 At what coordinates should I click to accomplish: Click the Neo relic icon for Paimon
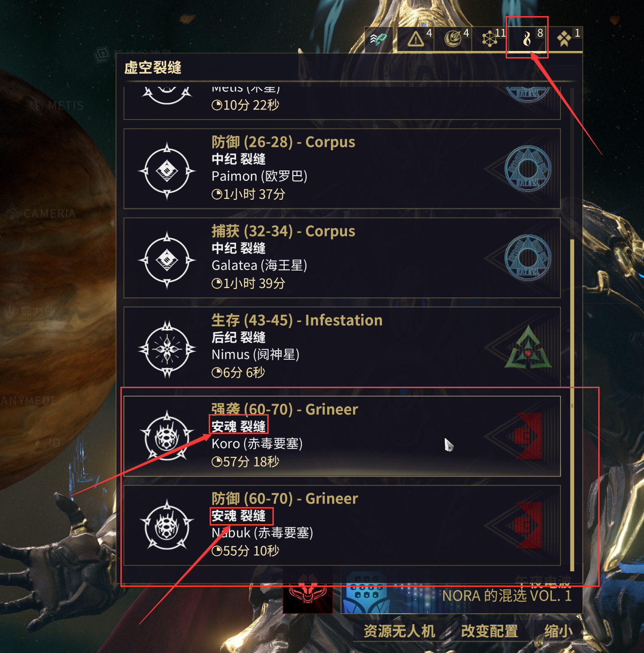[167, 171]
